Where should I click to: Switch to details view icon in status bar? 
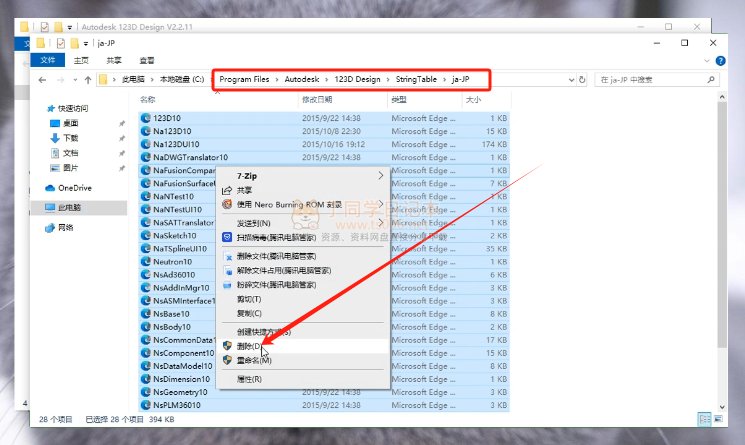pyautogui.click(x=705, y=419)
